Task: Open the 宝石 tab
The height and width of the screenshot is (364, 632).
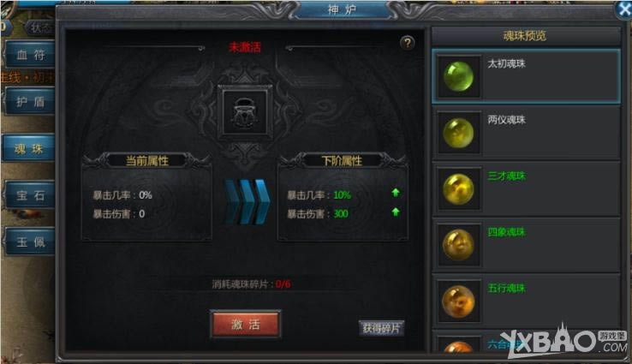Action: coord(30,195)
